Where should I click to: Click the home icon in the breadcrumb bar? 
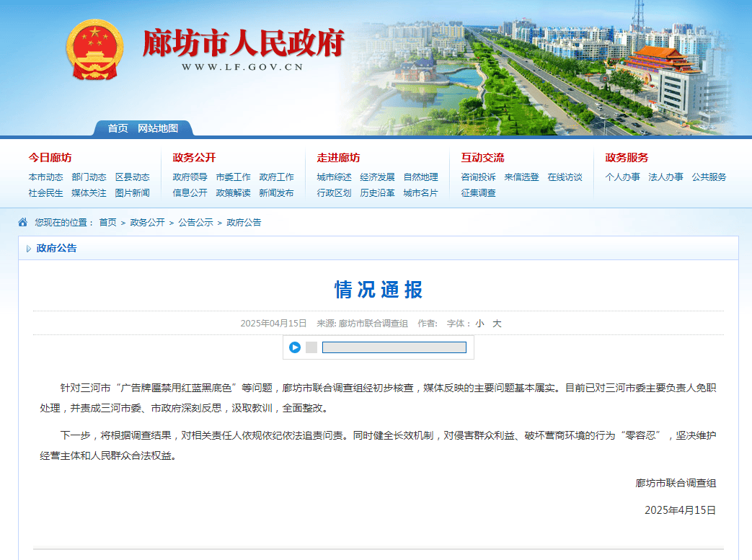(23, 223)
